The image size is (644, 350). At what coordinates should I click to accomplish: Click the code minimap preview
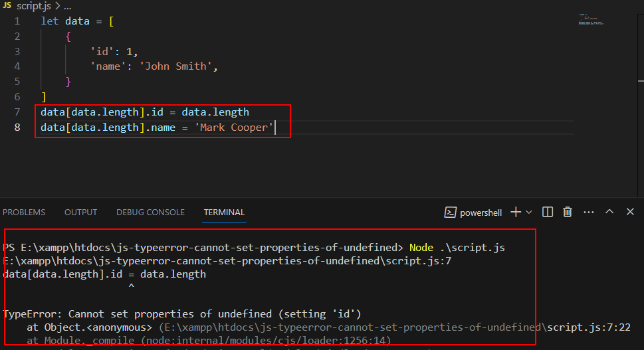[591, 19]
